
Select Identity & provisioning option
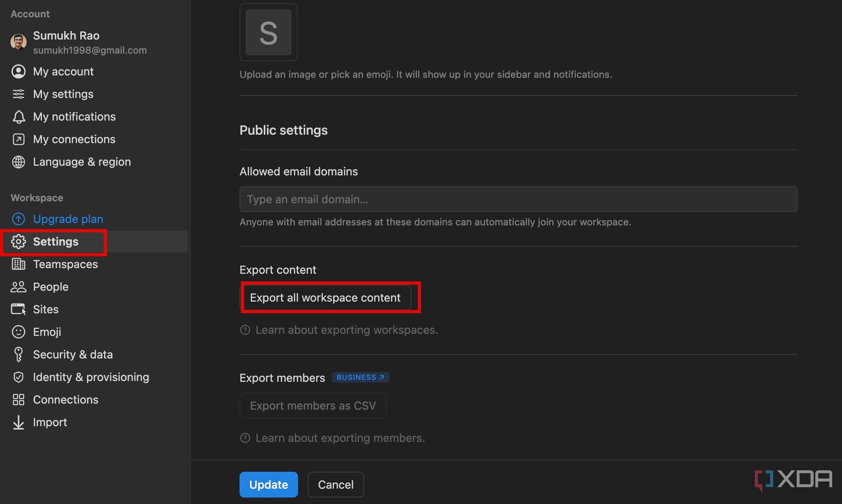[x=91, y=376]
